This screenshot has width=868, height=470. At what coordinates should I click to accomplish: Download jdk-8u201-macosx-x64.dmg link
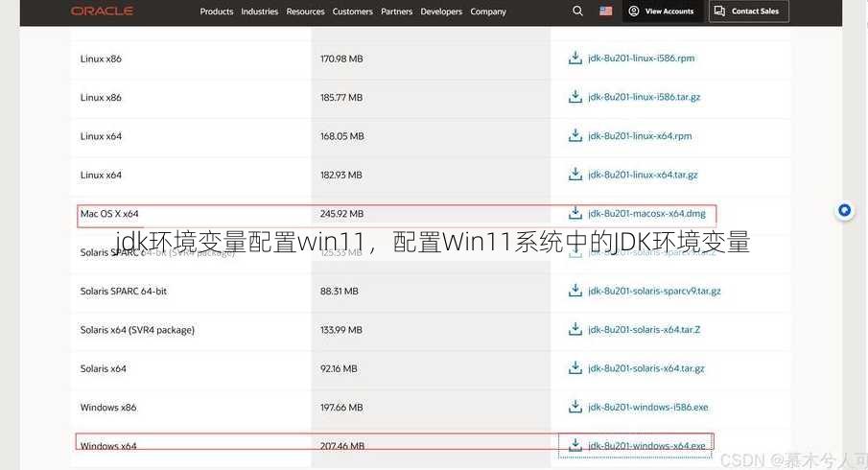[x=646, y=213]
